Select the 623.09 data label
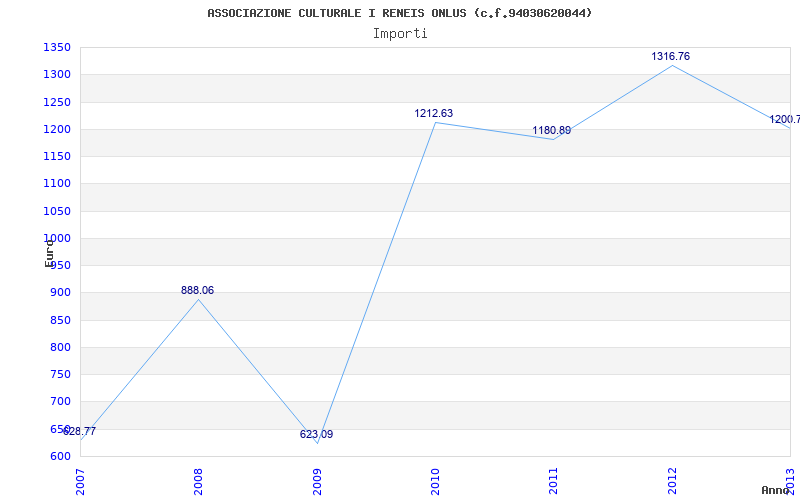This screenshot has width=800, height=500. tap(316, 435)
